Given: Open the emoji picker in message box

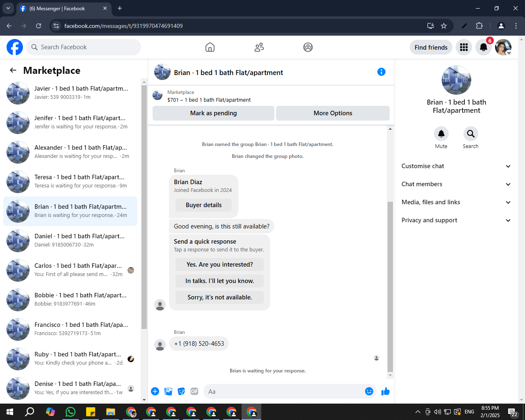Looking at the screenshot, I should (x=369, y=391).
